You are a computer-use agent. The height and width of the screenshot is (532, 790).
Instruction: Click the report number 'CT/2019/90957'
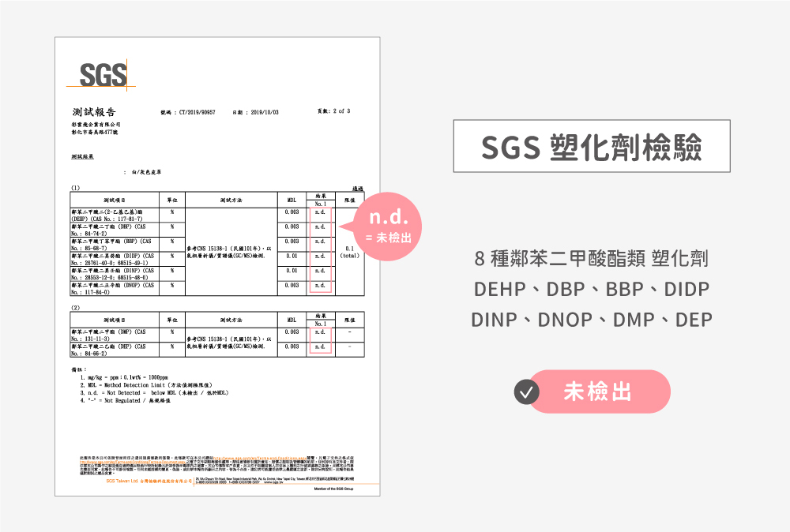[197, 112]
